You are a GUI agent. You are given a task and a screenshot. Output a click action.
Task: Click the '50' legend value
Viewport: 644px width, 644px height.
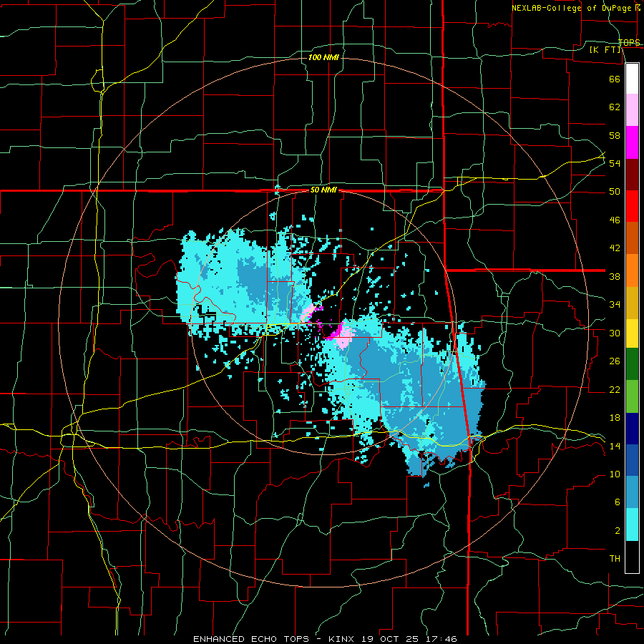coord(615,192)
